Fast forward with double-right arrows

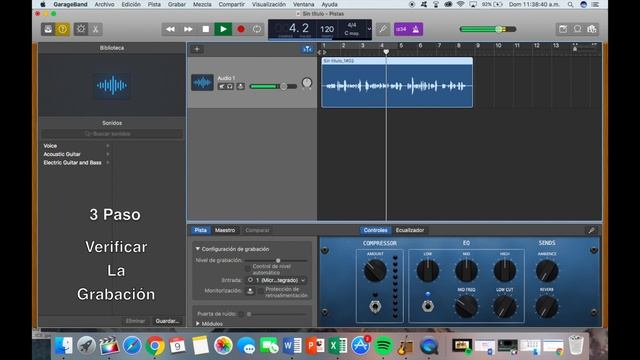coord(188,29)
